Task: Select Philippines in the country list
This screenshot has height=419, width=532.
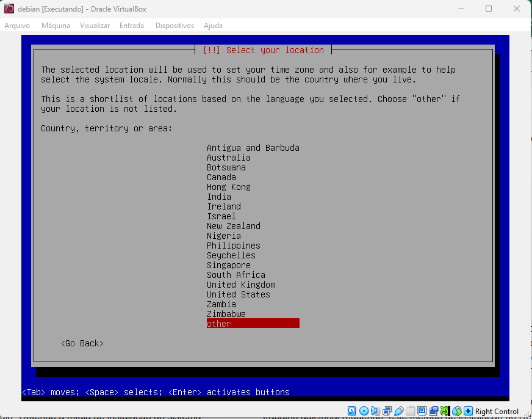Action: (x=234, y=246)
